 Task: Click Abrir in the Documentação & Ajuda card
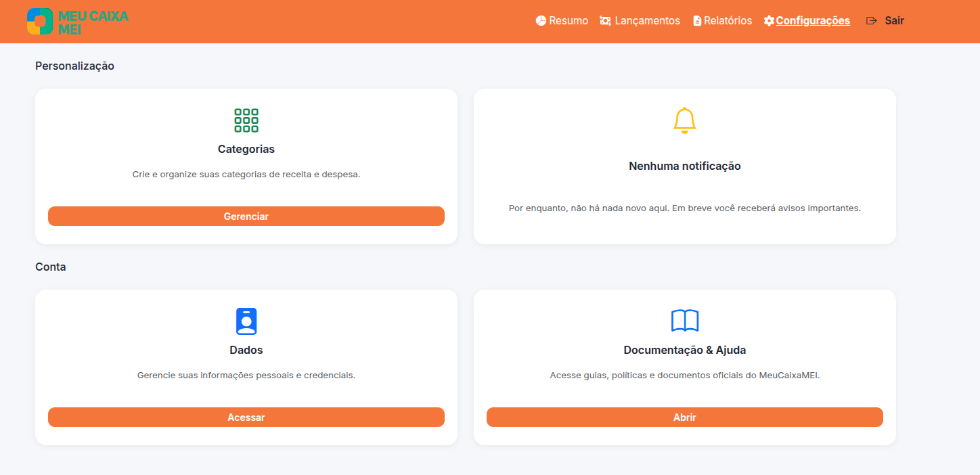click(685, 417)
